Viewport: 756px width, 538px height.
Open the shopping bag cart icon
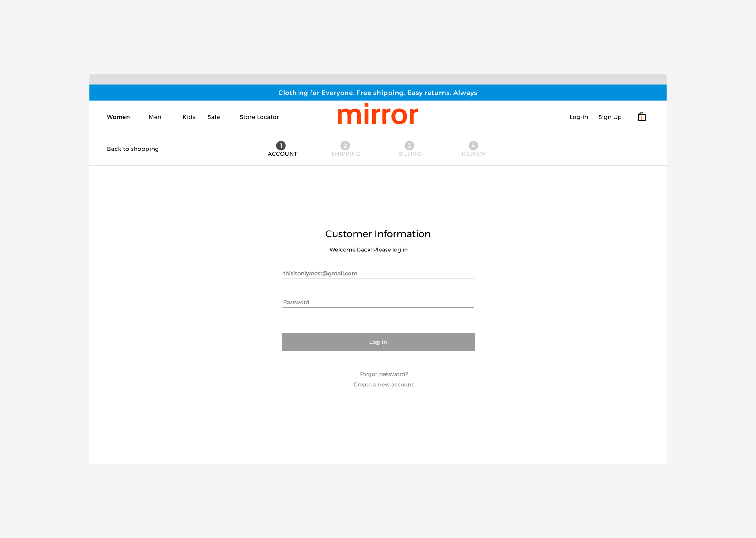click(x=641, y=117)
